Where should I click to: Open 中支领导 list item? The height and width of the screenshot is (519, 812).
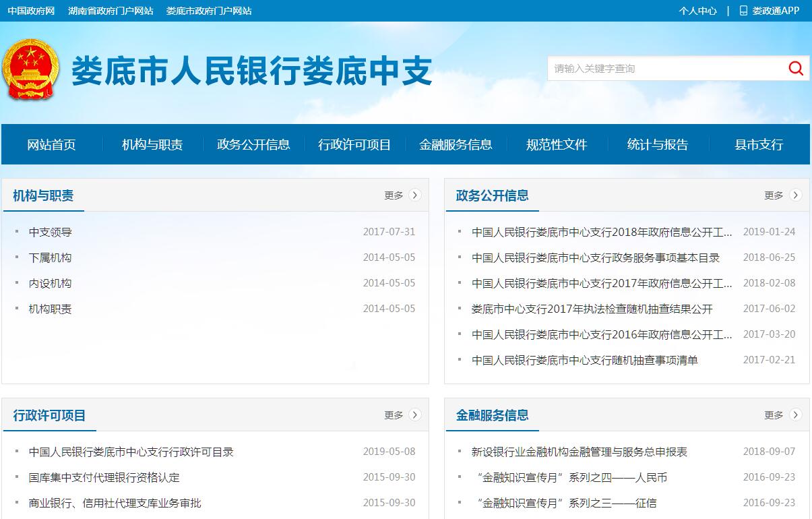pos(51,232)
